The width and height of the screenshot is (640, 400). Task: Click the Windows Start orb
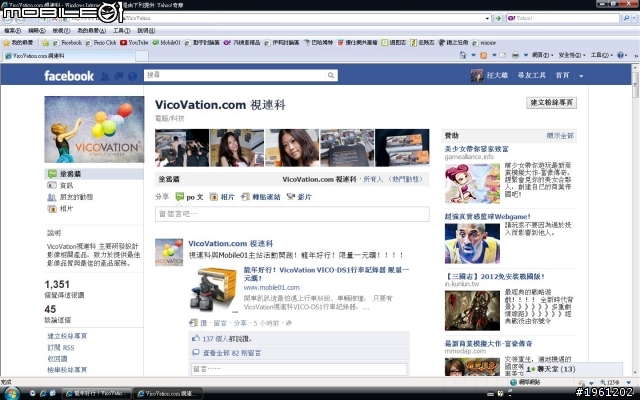11,393
